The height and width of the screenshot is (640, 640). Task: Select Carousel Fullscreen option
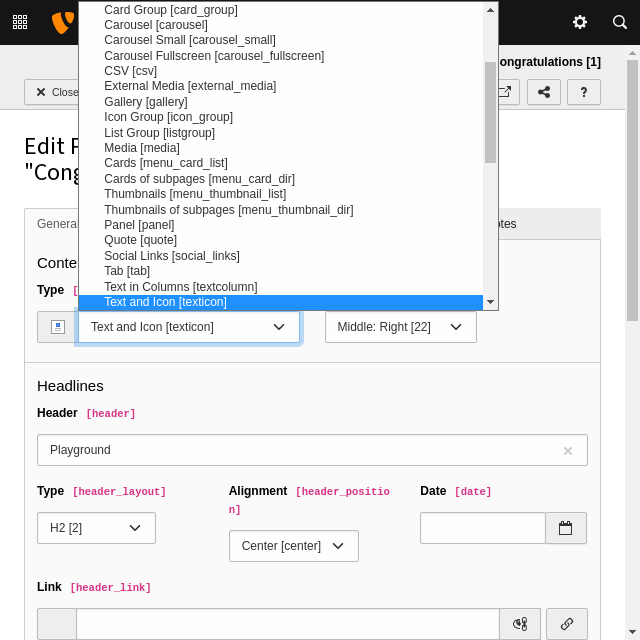pos(281,56)
